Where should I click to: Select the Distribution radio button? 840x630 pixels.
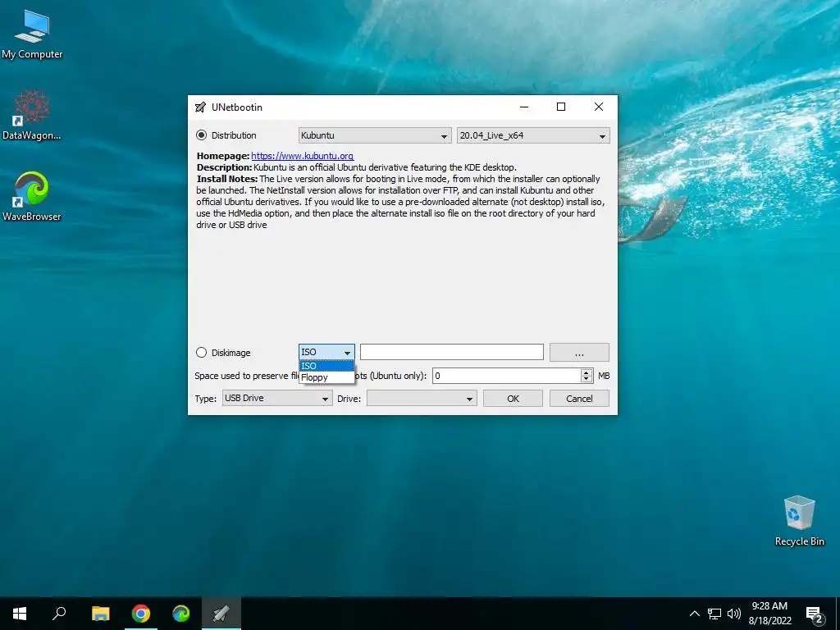click(x=202, y=135)
